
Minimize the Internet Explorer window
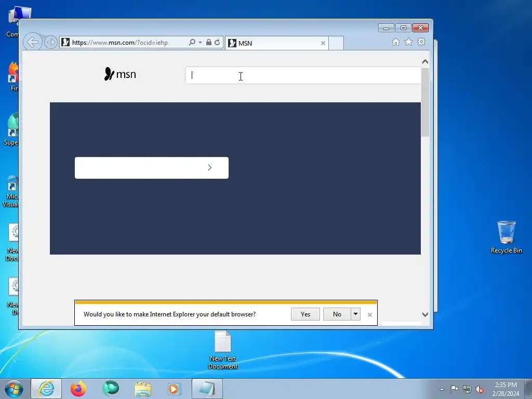(x=386, y=28)
